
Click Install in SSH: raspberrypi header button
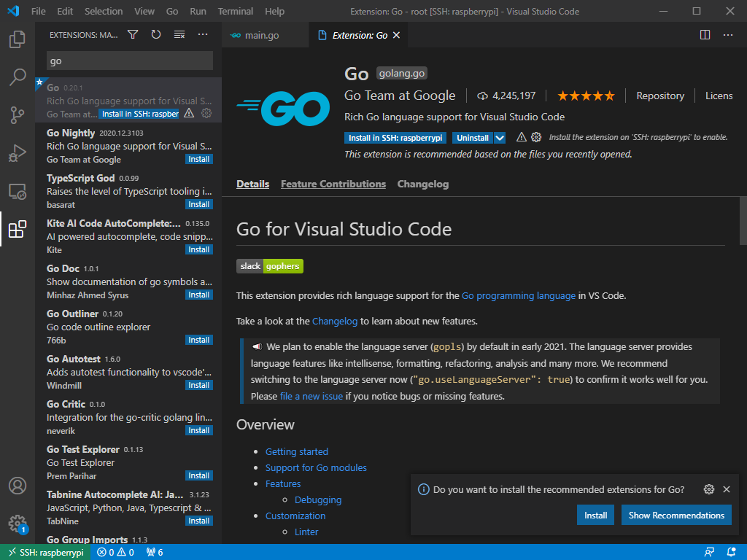pyautogui.click(x=395, y=138)
